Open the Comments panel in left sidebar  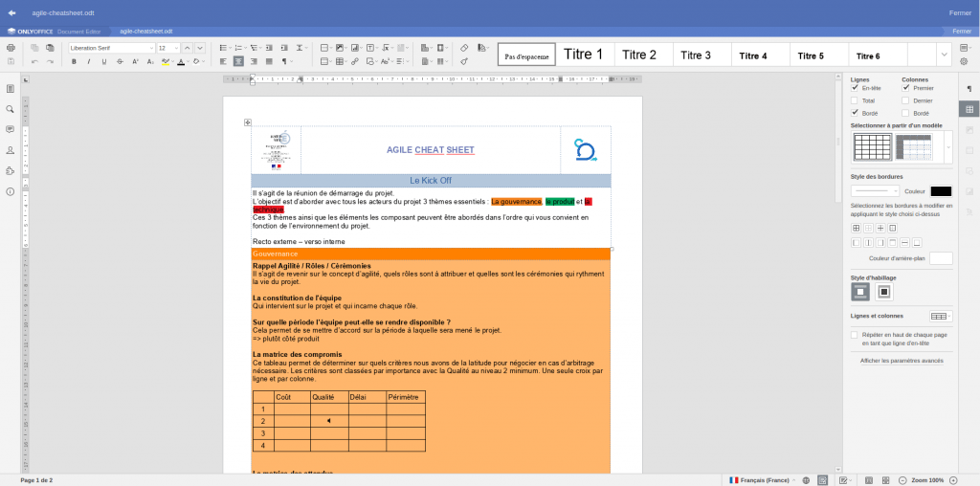pyautogui.click(x=10, y=129)
